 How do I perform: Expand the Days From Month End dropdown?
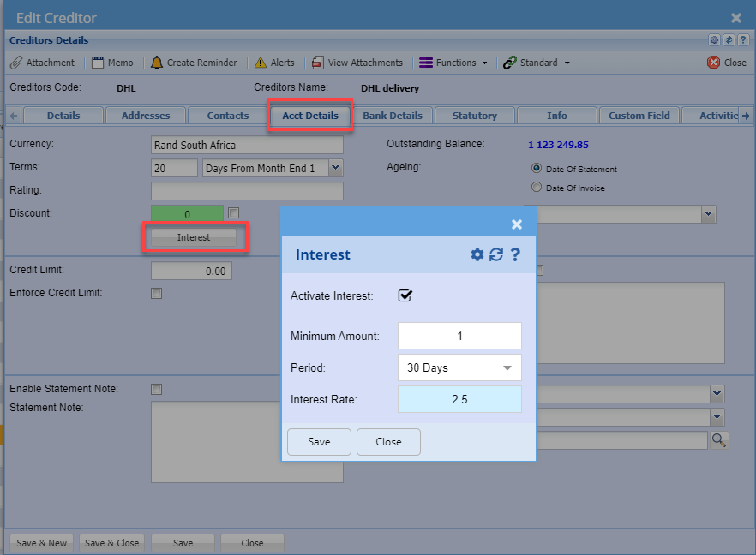[335, 169]
